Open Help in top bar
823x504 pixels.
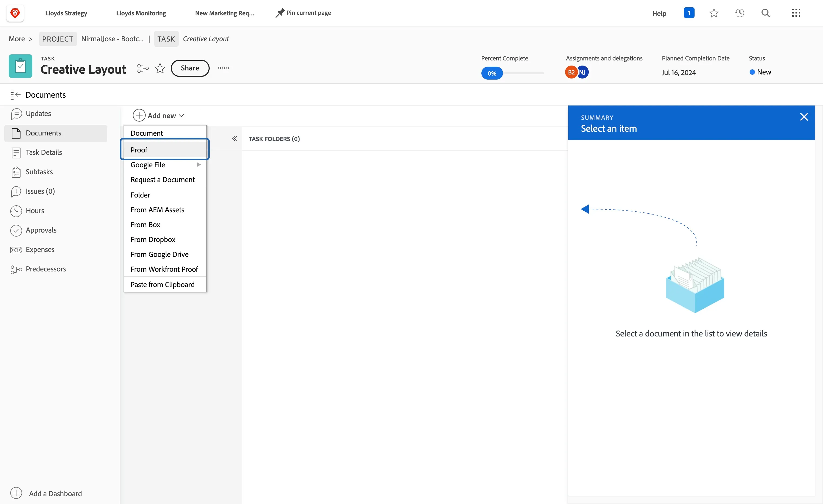click(659, 13)
